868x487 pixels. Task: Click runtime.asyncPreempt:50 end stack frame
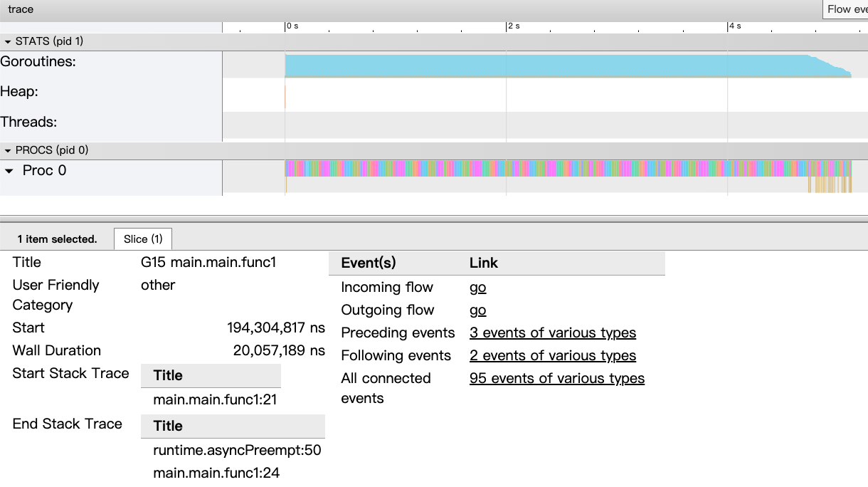(x=238, y=450)
